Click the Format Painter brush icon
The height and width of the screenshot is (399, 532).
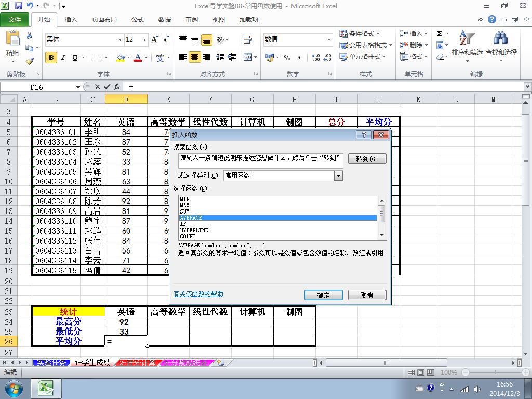pyautogui.click(x=30, y=61)
